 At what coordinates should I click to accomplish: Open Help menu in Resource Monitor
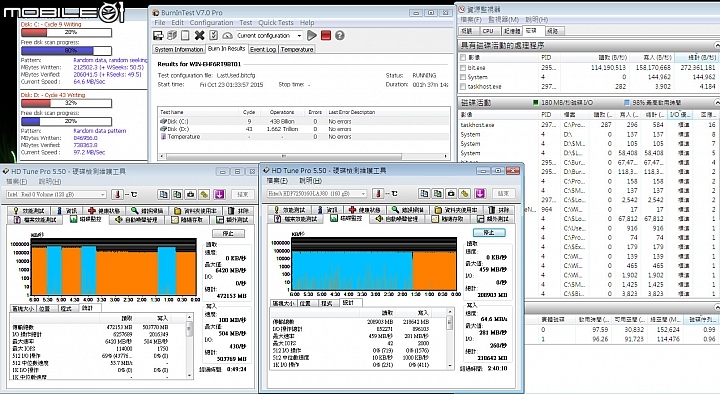point(536,20)
